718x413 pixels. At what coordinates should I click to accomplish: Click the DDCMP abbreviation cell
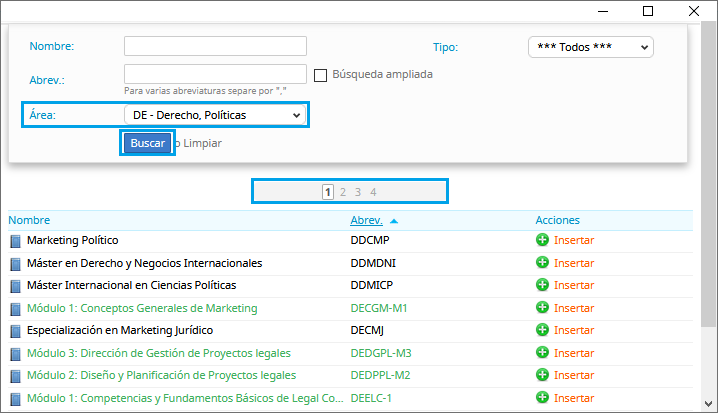tap(370, 240)
